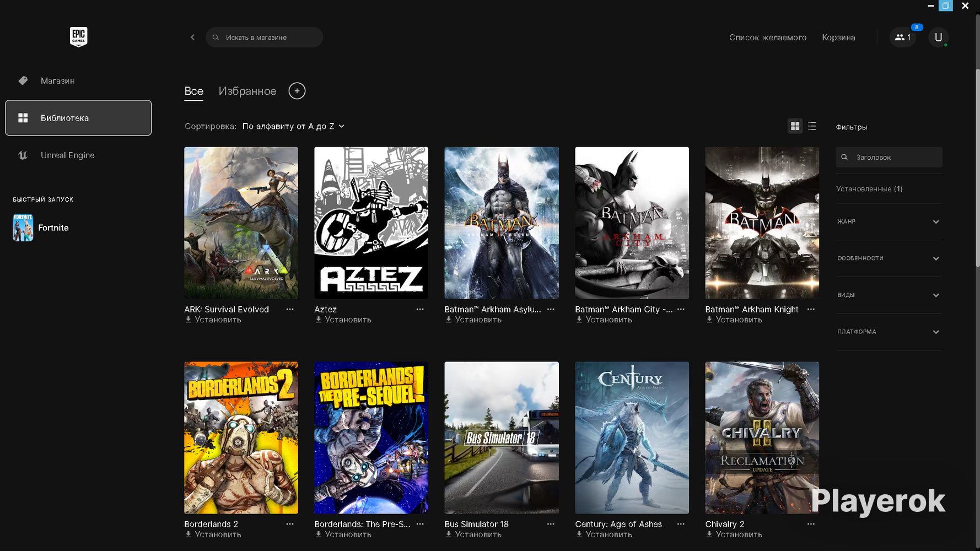This screenshot has width=980, height=551.
Task: Open 'Библиотека' in the sidebar
Action: [78, 118]
